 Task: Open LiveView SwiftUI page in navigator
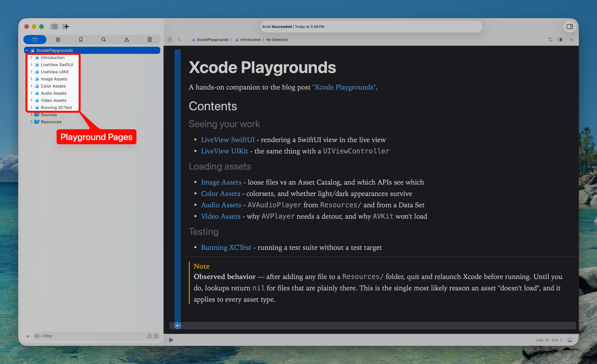(x=57, y=65)
